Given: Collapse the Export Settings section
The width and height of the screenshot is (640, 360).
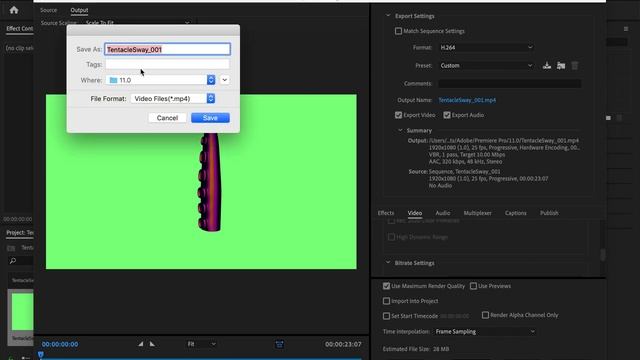Looking at the screenshot, I should 388,16.
